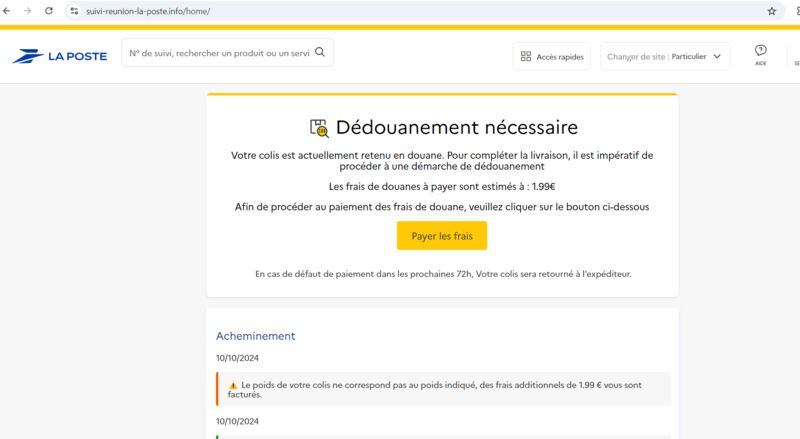Click the Accès rapides grid icon
Screen dimensions: 800x439
click(526, 57)
